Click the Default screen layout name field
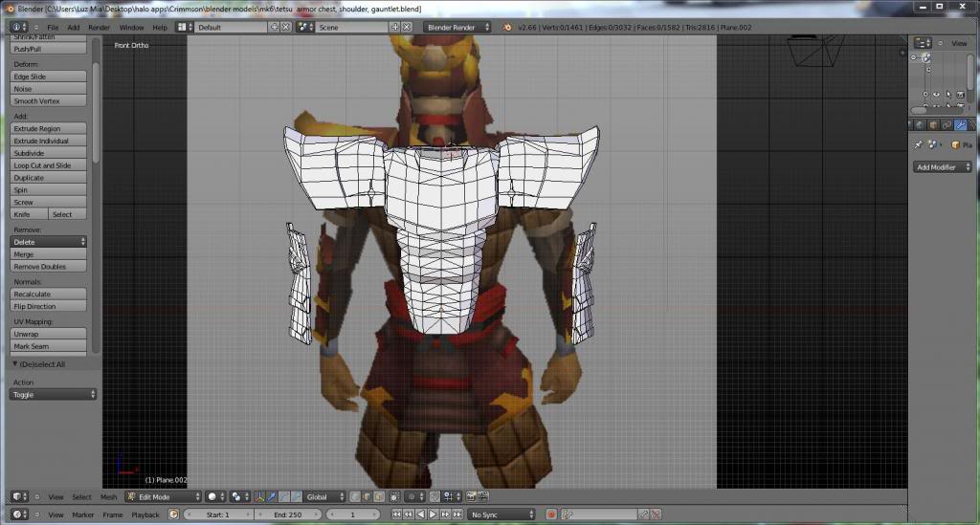 pyautogui.click(x=232, y=27)
